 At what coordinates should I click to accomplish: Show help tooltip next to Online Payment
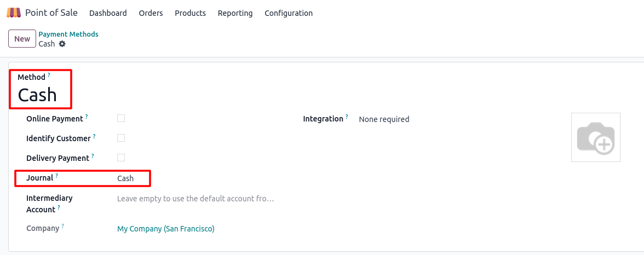tap(87, 117)
